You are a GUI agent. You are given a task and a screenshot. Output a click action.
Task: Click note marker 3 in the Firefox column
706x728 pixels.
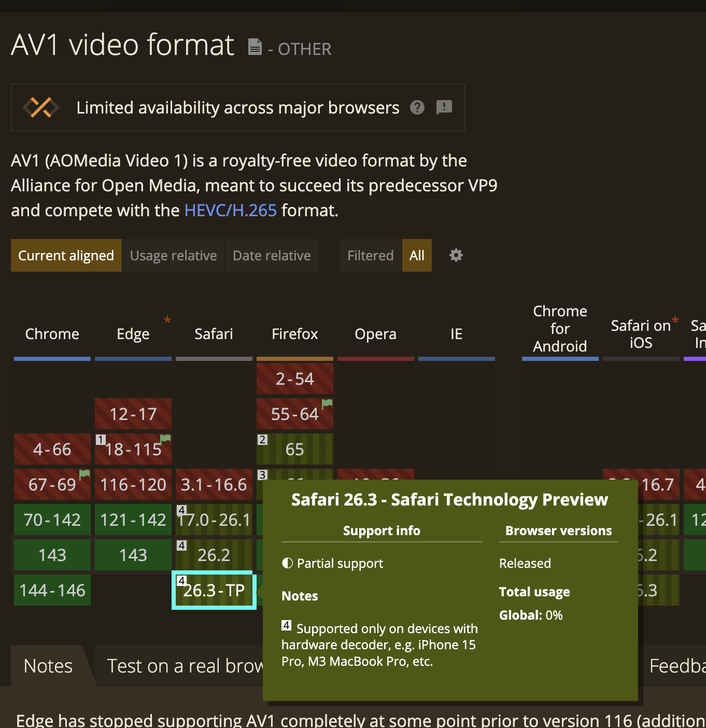[x=262, y=474]
